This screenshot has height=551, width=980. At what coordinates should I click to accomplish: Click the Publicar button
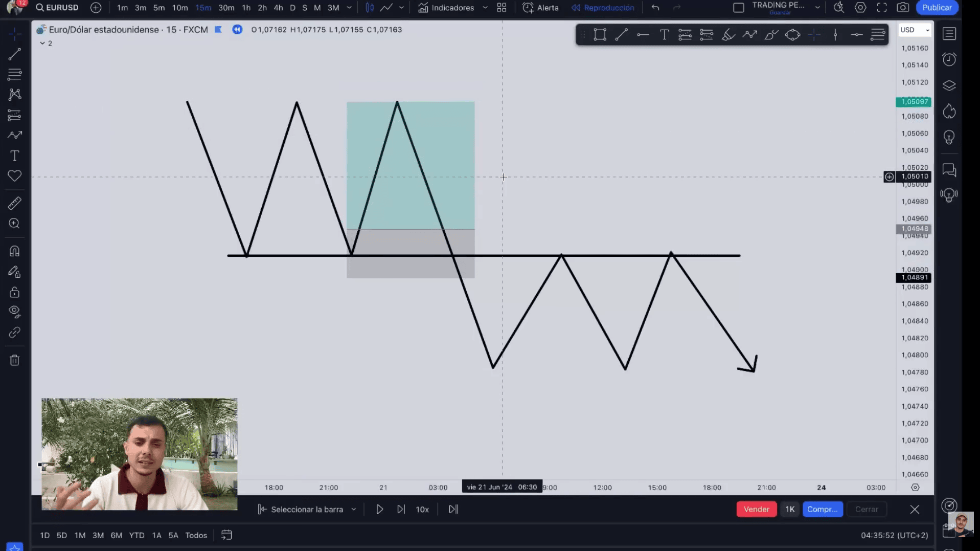pos(937,8)
